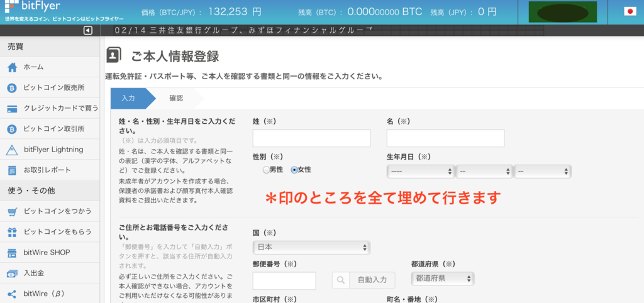The width and height of the screenshot is (644, 303).
Task: Expand the 国 country dropdown
Action: [311, 248]
